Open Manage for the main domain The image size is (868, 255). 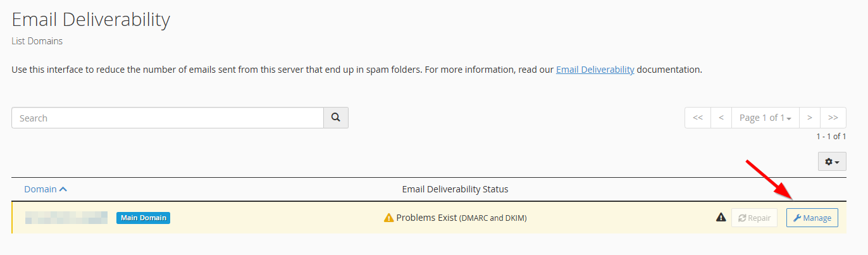click(x=812, y=218)
